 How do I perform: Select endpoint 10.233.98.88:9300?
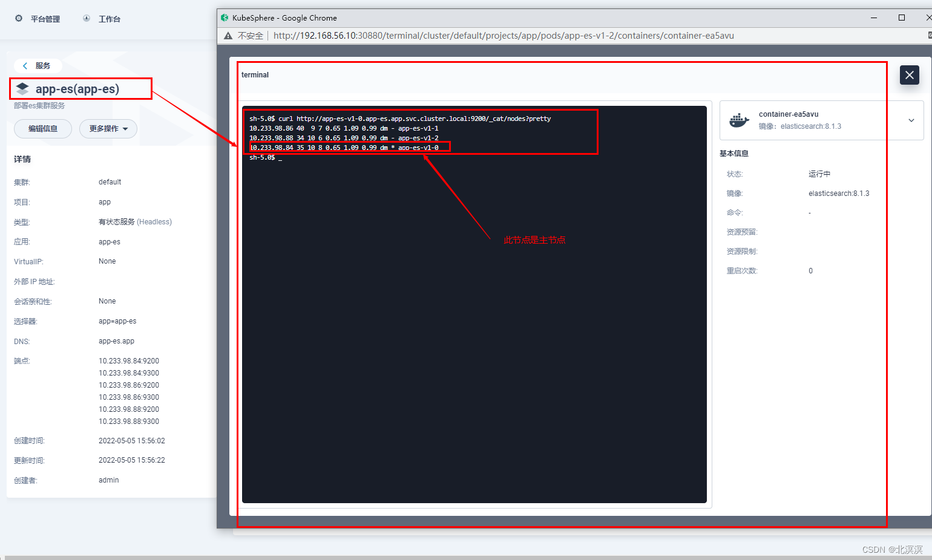pyautogui.click(x=129, y=422)
